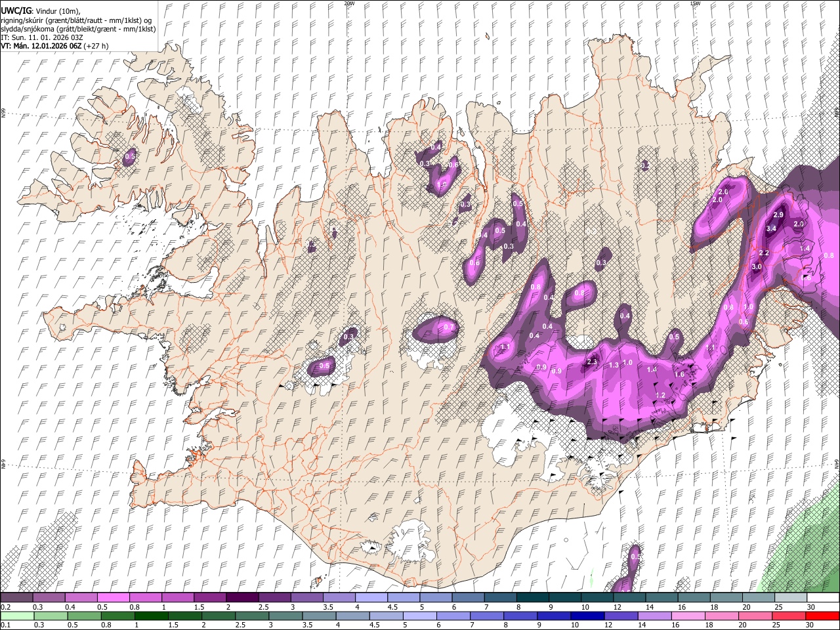Click the 1.6 value in the southeast band
Image resolution: width=840 pixels, height=630 pixels.
click(679, 375)
